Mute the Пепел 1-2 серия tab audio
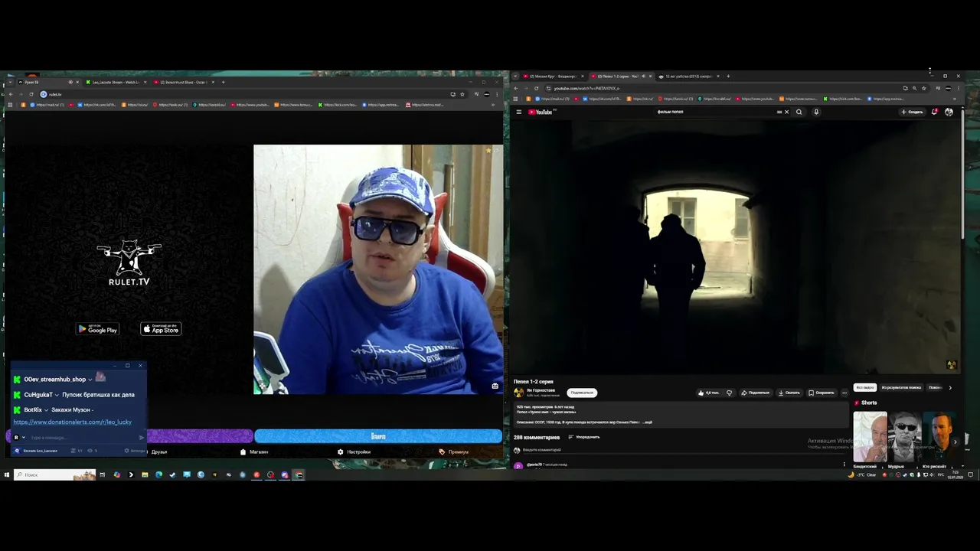980x551 pixels. point(643,76)
